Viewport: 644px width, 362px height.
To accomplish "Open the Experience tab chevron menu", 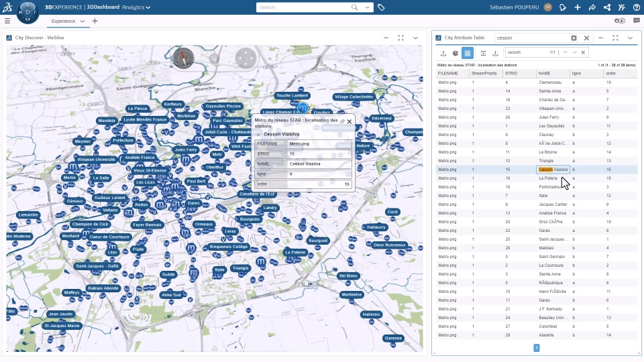I will coord(82,21).
